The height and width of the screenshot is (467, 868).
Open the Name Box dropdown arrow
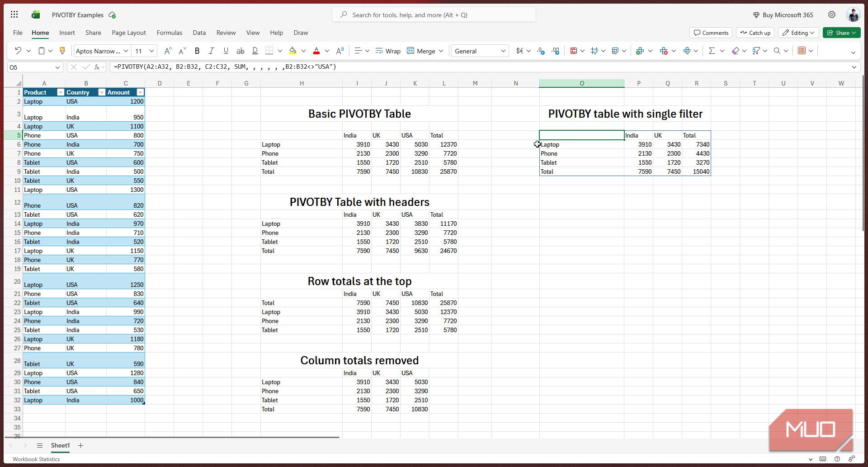point(57,67)
